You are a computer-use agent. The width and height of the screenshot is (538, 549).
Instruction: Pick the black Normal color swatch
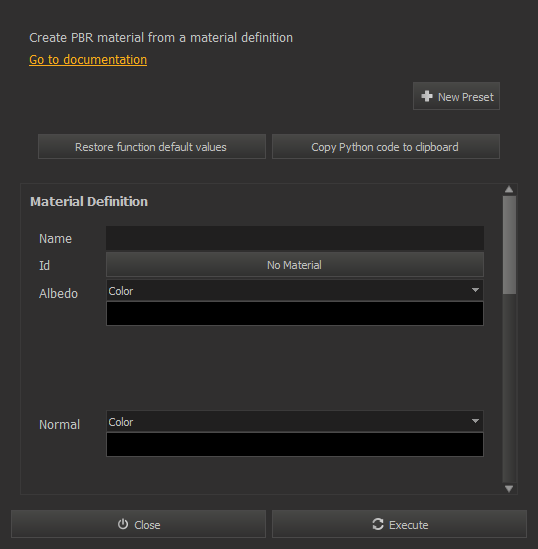295,445
